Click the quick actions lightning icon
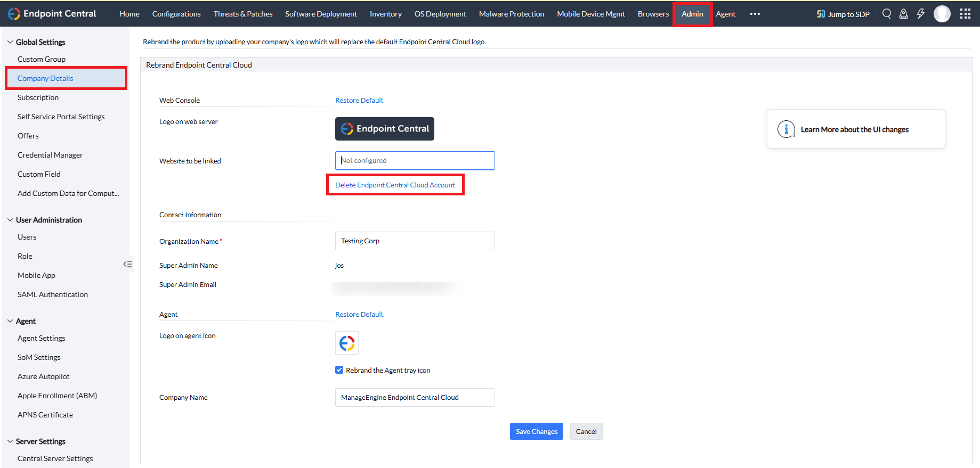Image resolution: width=980 pixels, height=468 pixels. (921, 14)
